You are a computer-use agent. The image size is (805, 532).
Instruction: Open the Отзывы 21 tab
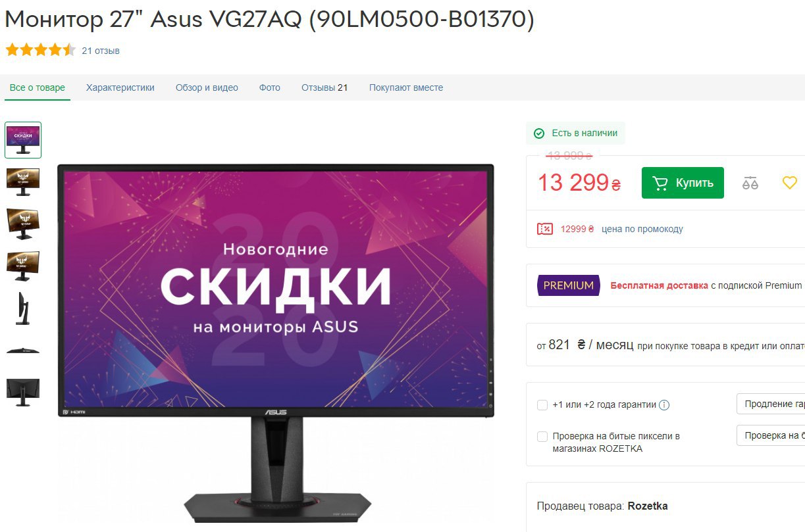click(325, 87)
